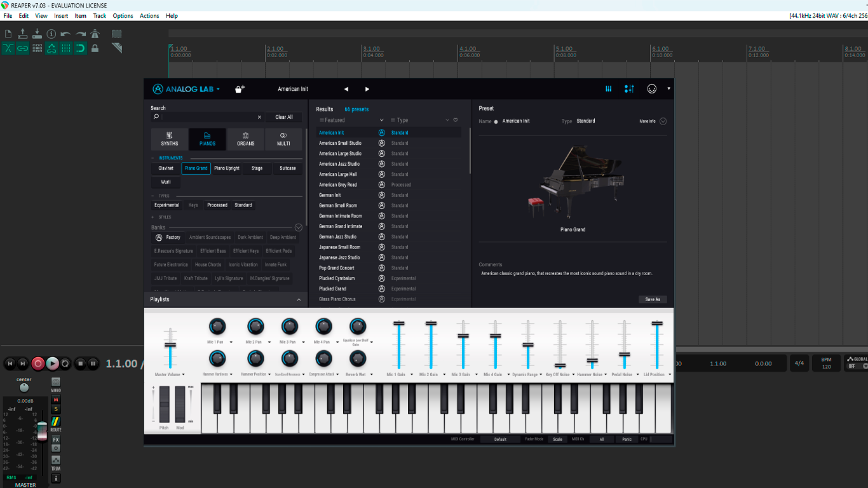Click the MIDI connector settings icon
868x488 pixels.
651,89
